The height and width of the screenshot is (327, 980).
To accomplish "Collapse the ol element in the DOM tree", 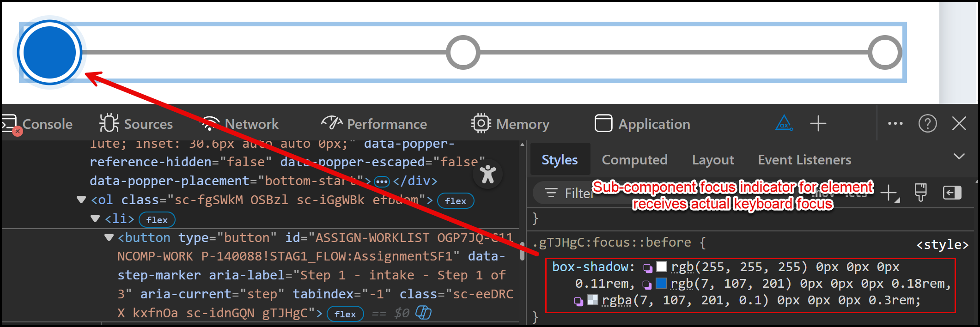I will pos(81,200).
